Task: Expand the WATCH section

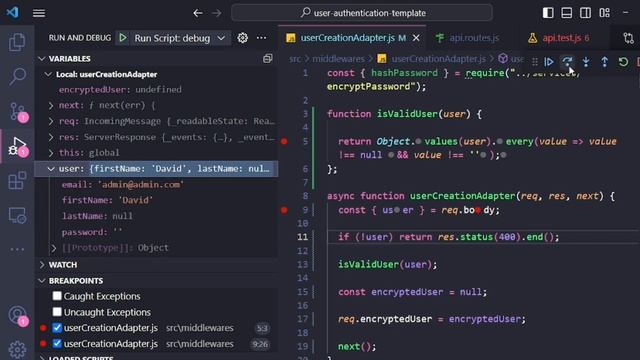Action: tap(42, 265)
